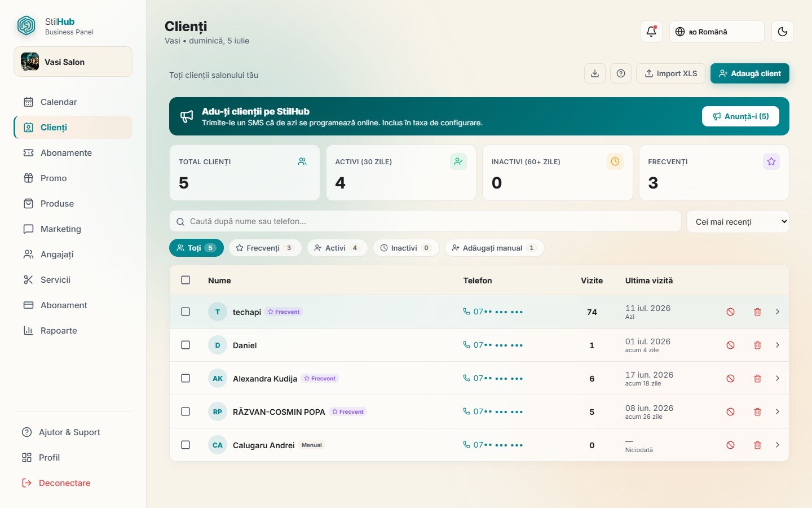Focus the client search field
The width and height of the screenshot is (812, 508).
click(425, 221)
